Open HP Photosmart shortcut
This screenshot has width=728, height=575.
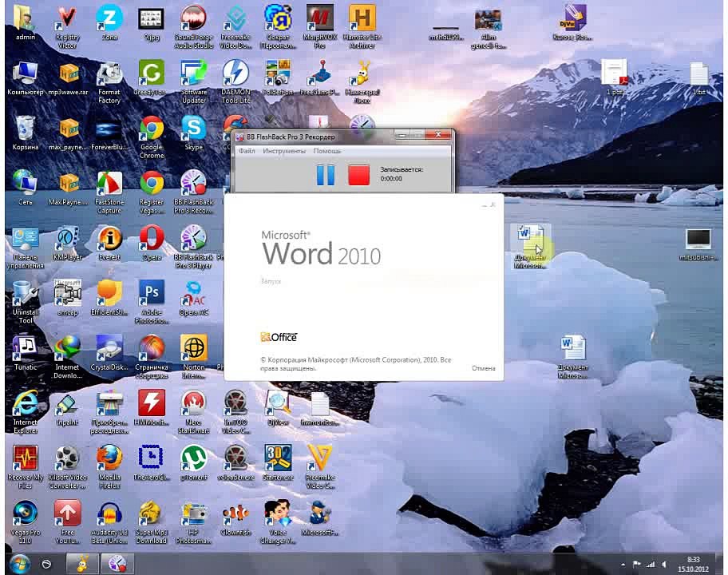(194, 522)
